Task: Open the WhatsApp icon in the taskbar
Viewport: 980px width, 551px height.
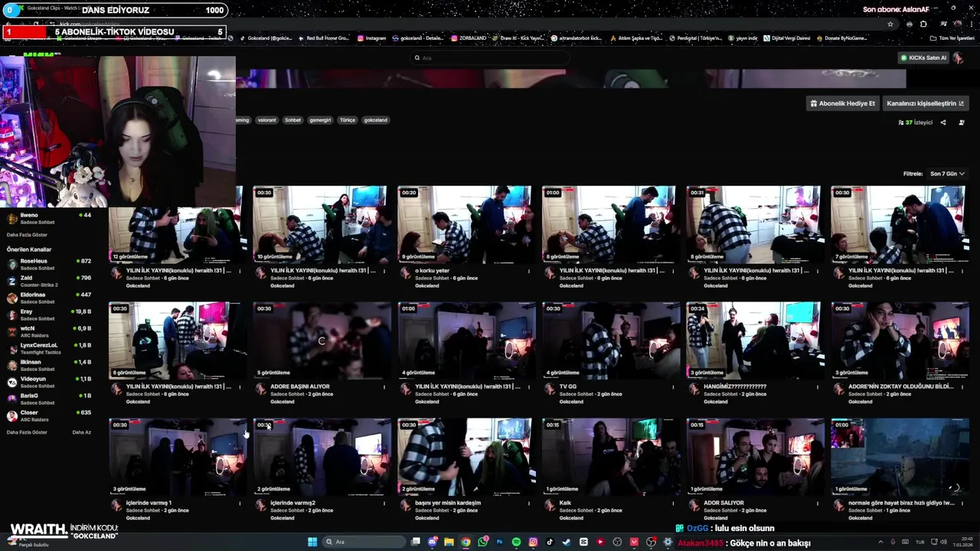Action: click(x=482, y=542)
